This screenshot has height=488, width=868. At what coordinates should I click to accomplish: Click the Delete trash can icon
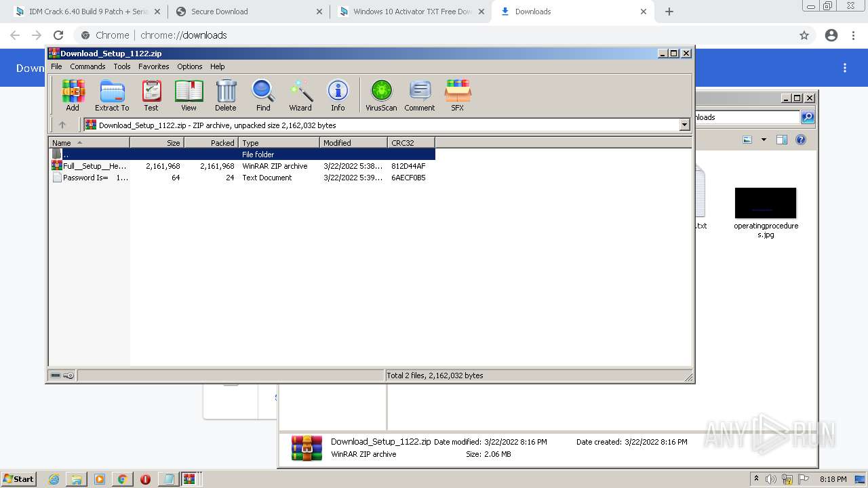point(226,95)
